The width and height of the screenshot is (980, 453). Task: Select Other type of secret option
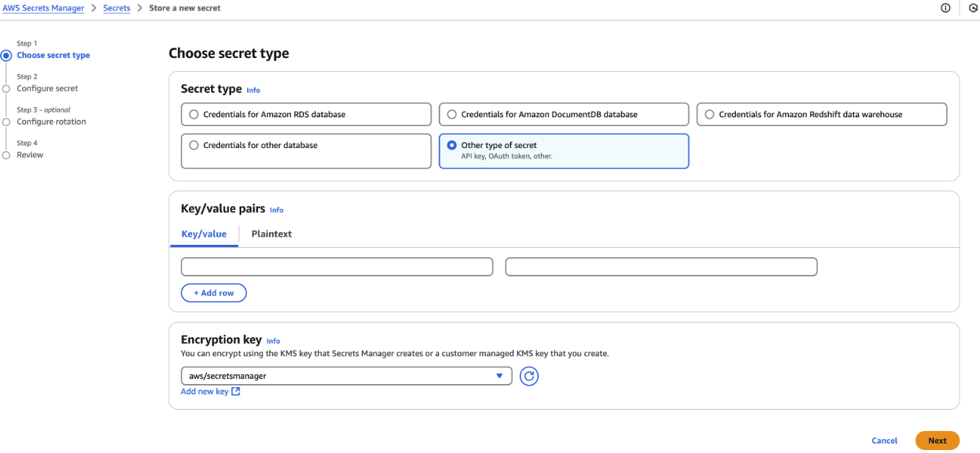[564, 151]
